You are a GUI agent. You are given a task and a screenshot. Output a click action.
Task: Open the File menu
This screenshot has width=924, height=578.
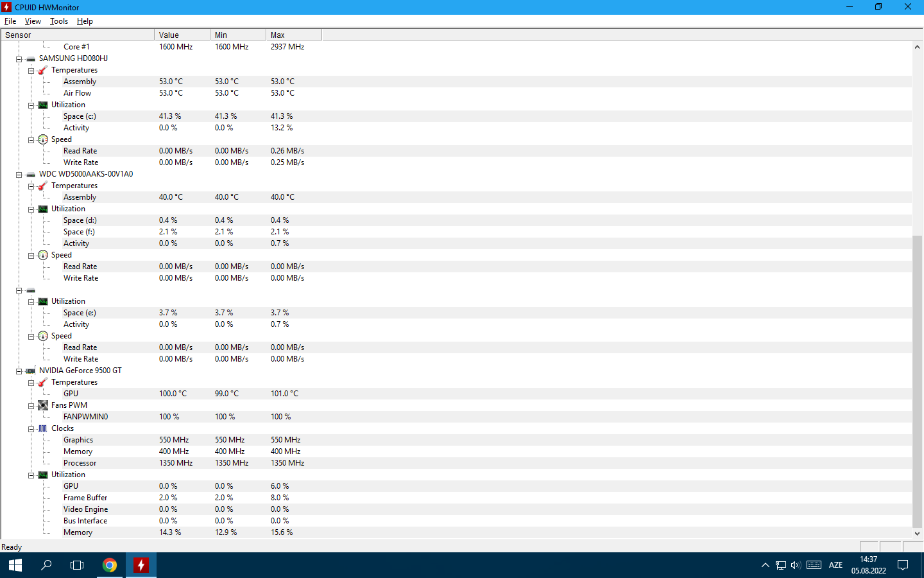(10, 21)
